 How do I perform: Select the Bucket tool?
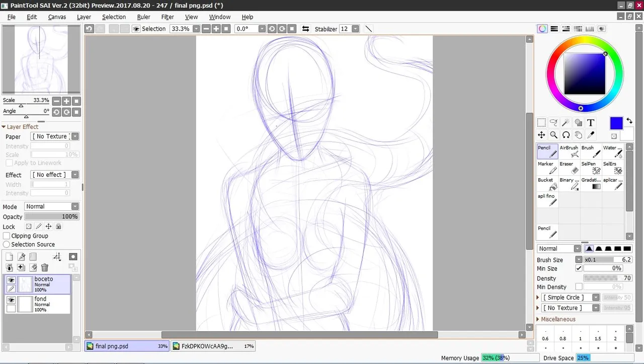point(547,184)
